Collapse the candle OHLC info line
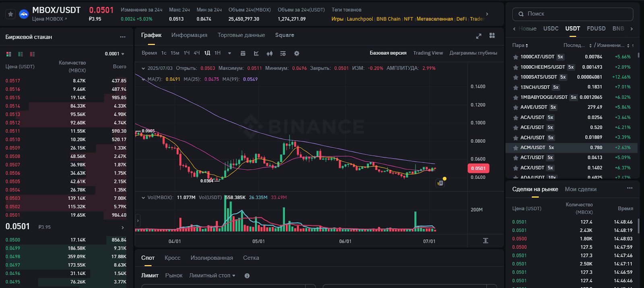This screenshot has width=644, height=288. (x=143, y=68)
